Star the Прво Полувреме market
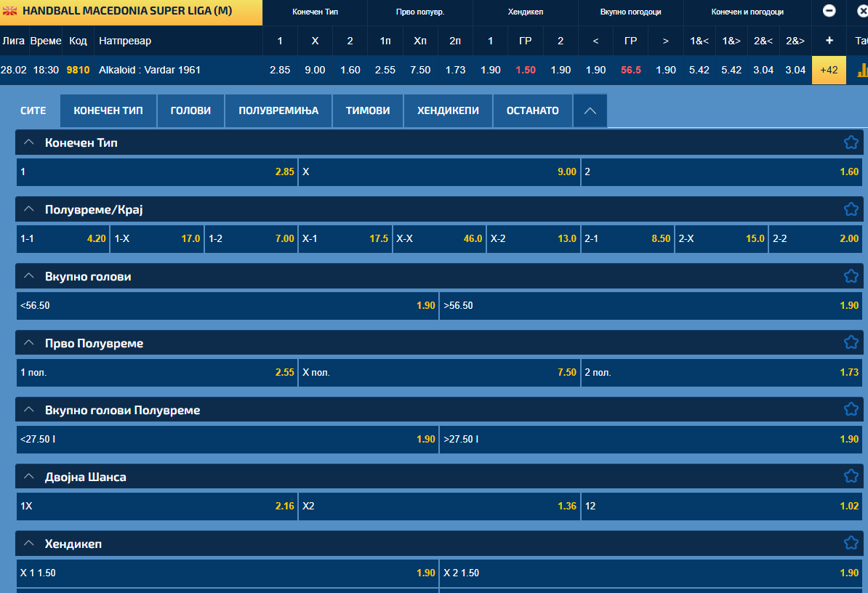The width and height of the screenshot is (868, 593). pyautogui.click(x=851, y=343)
